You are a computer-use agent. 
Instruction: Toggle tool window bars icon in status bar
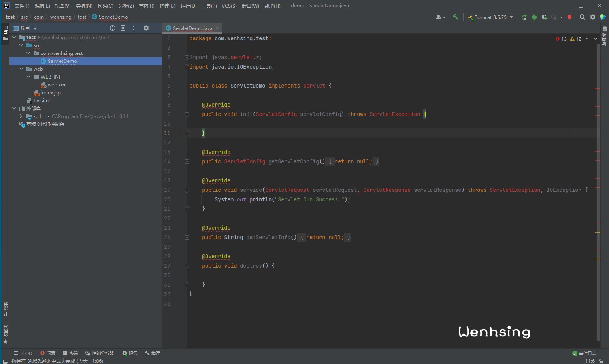coord(5,361)
